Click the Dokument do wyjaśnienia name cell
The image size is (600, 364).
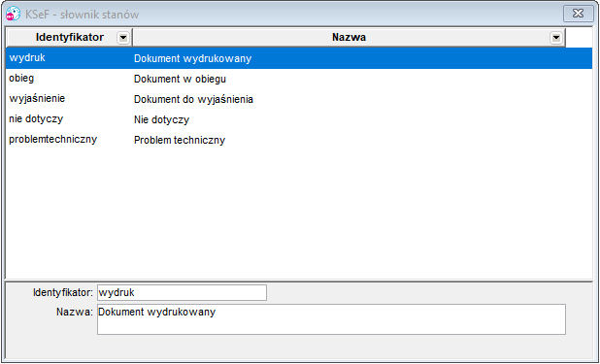tap(193, 100)
